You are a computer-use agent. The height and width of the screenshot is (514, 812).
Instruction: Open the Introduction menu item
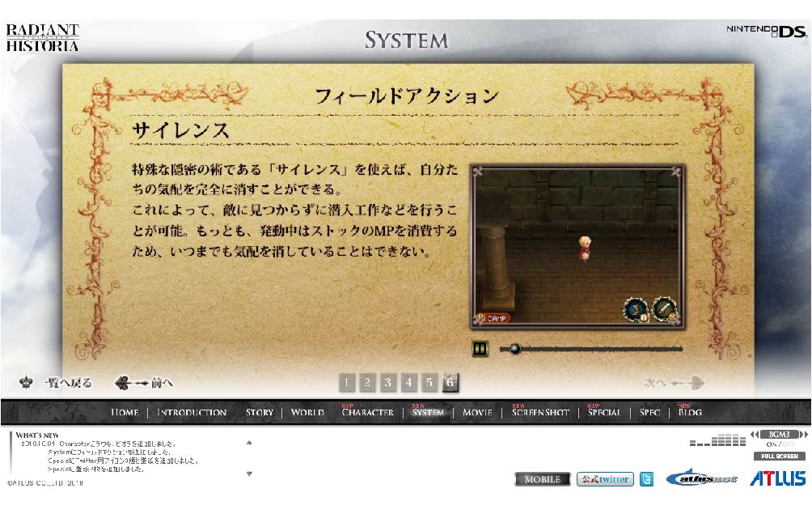click(192, 413)
